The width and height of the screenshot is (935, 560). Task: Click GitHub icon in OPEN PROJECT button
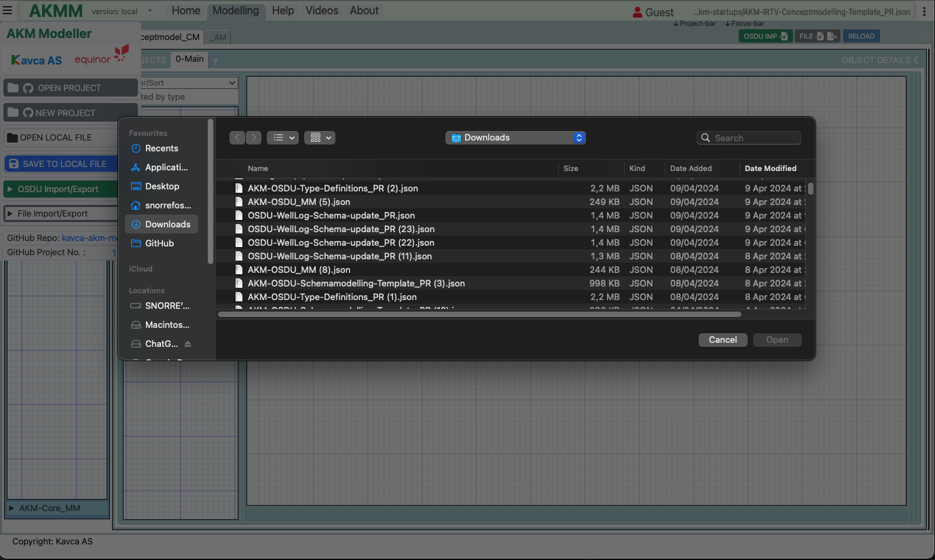[28, 88]
